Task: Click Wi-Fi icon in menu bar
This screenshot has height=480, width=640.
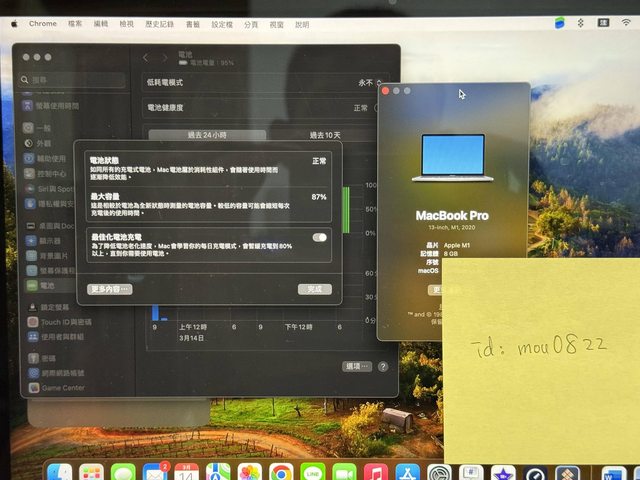Action: 626,23
